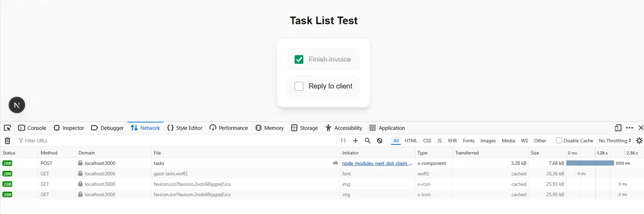Filter requests by Other
This screenshot has width=644, height=214.
tap(540, 141)
